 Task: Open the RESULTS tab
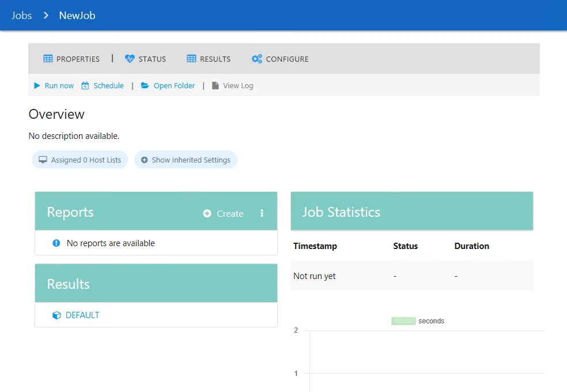pyautogui.click(x=209, y=59)
